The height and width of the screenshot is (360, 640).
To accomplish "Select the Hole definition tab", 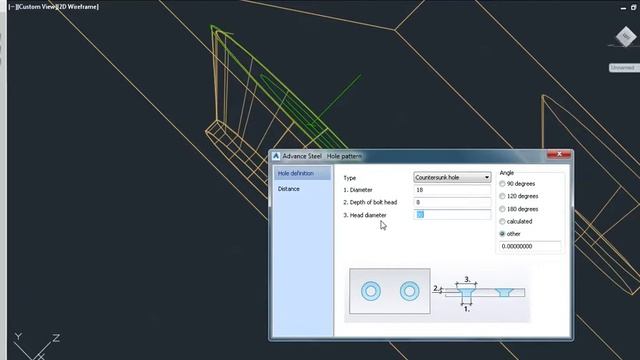I will 302,173.
